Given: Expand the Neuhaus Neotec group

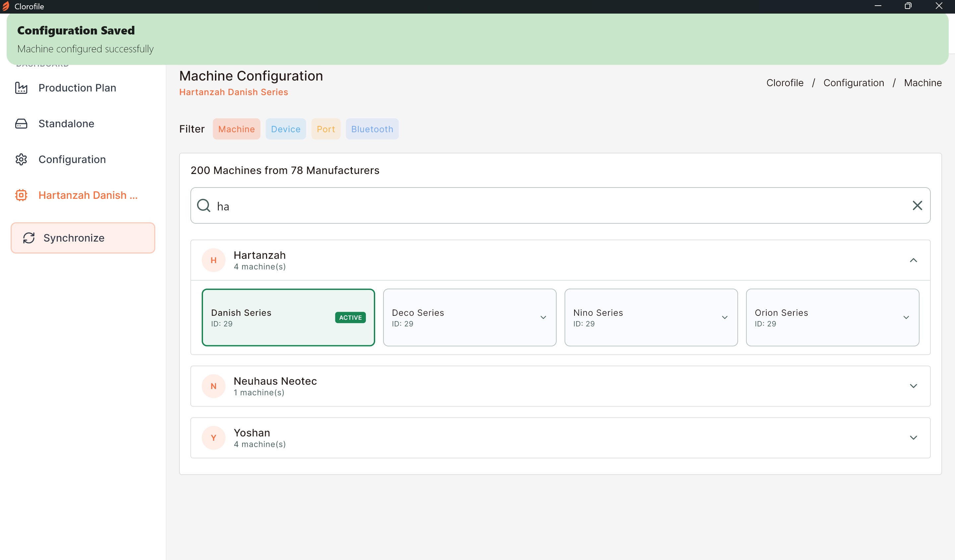Looking at the screenshot, I should point(913,386).
